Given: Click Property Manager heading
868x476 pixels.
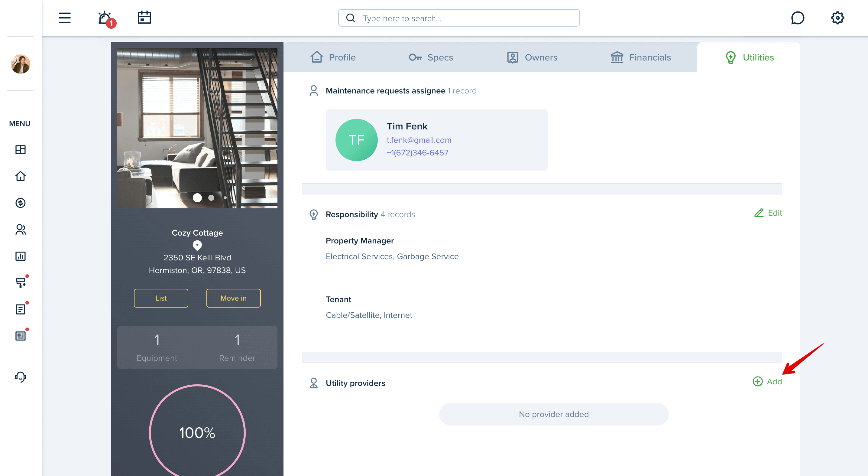Looking at the screenshot, I should [360, 241].
